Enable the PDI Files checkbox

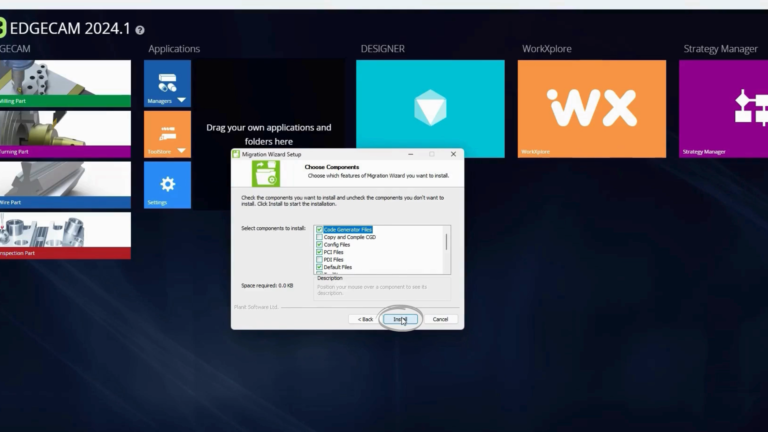coord(319,260)
